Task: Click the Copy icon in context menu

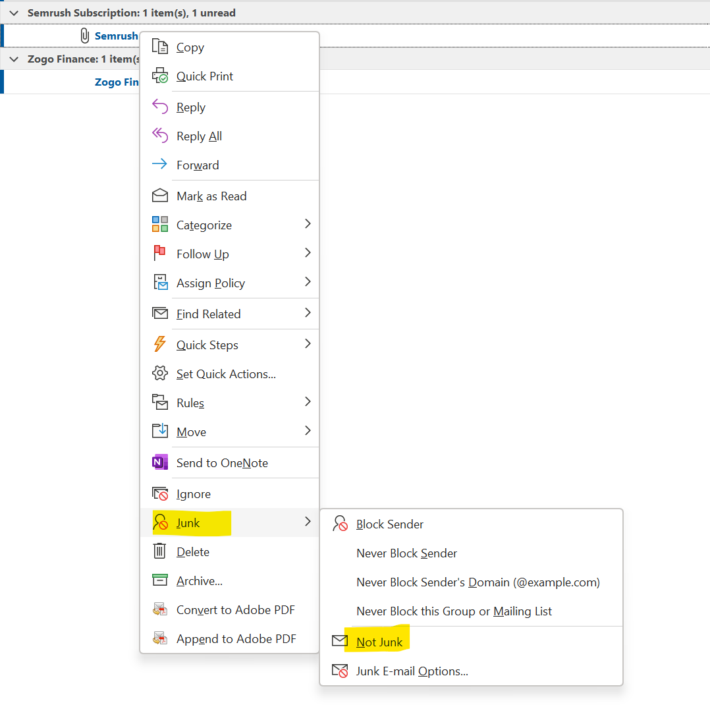Action: click(x=159, y=47)
